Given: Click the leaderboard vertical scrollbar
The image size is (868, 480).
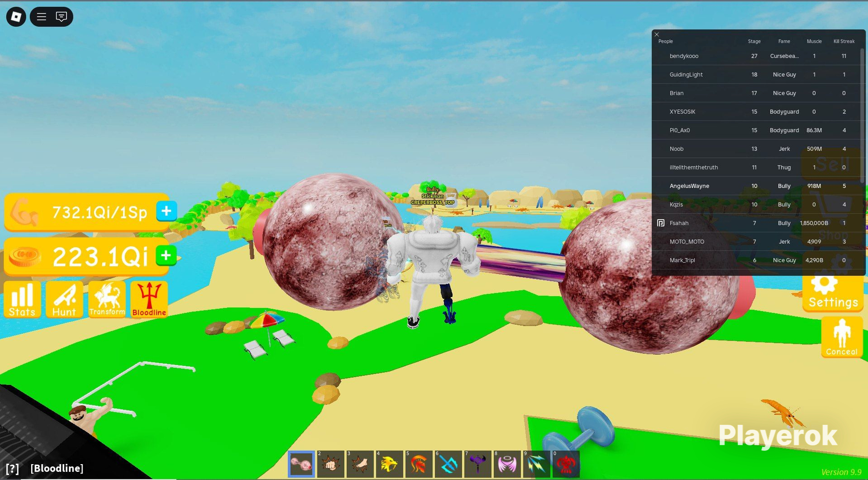Looking at the screenshot, I should (863, 115).
